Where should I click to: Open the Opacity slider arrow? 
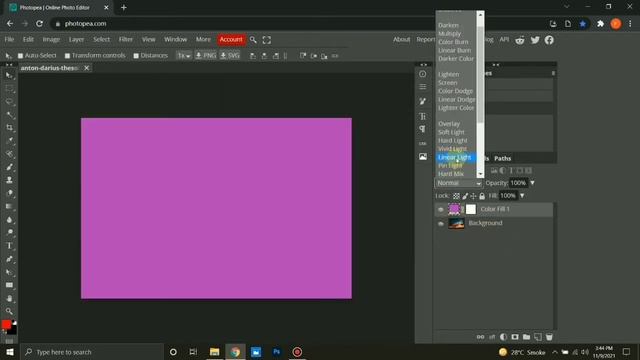coord(533,183)
